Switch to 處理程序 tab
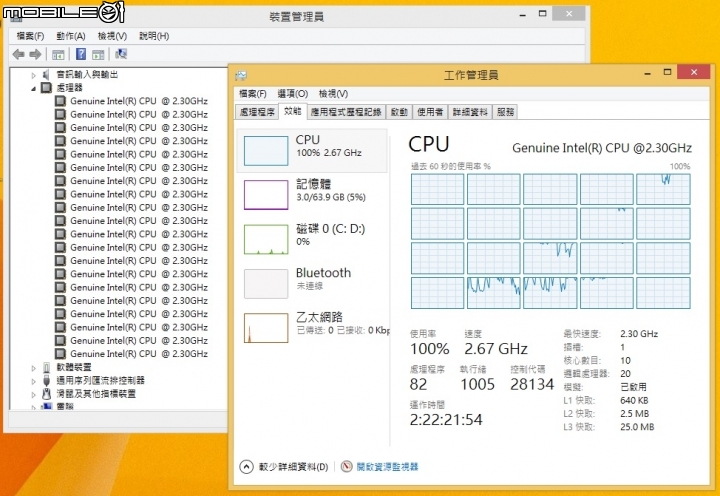The width and height of the screenshot is (720, 496). [x=257, y=112]
